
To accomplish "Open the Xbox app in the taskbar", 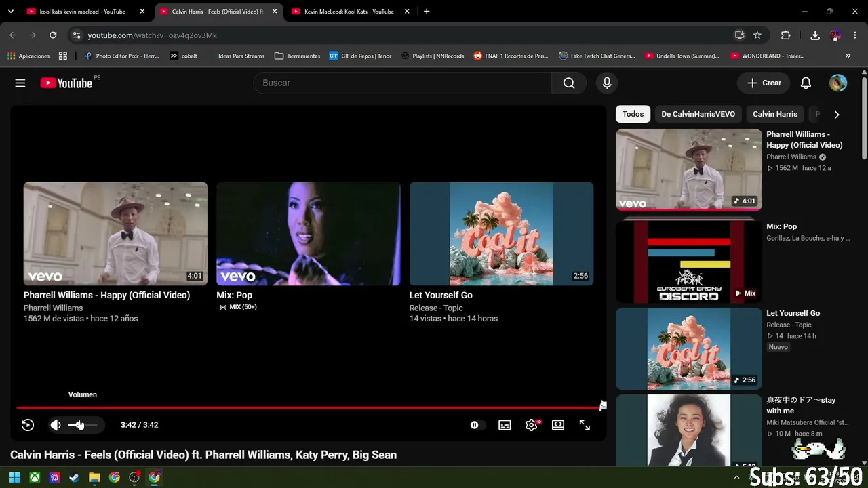I will pos(35,477).
